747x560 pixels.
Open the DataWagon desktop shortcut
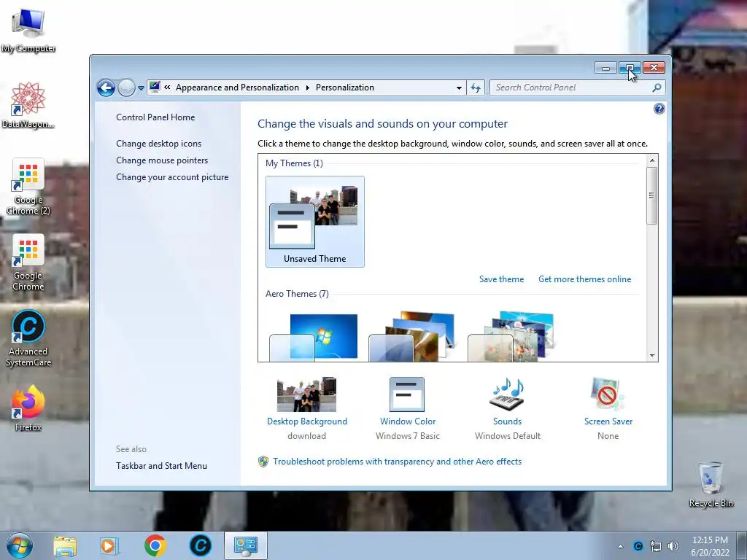[28, 105]
